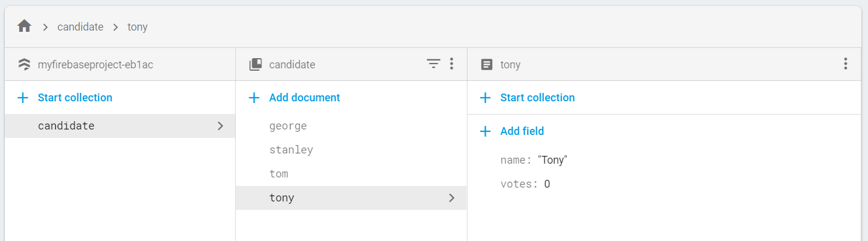This screenshot has height=241, width=868.
Task: Expand chevron on candidate collection row
Action: click(220, 126)
